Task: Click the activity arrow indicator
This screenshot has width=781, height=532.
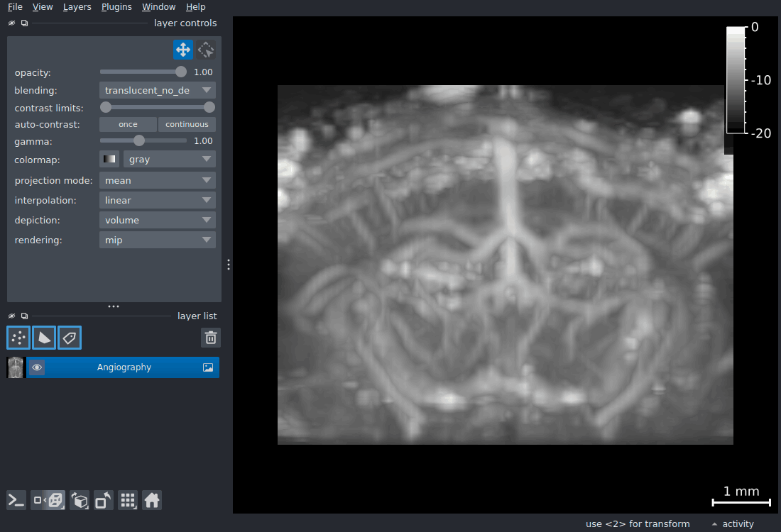Action: [714, 524]
